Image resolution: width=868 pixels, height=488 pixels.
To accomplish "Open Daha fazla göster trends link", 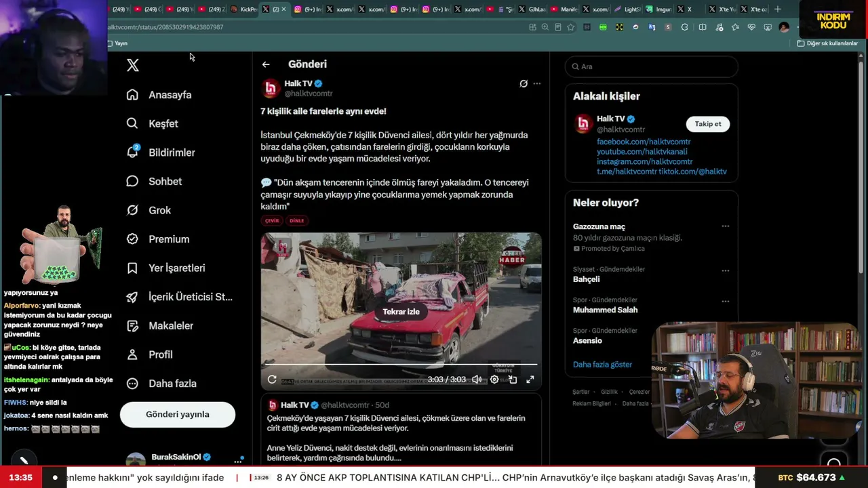I will click(602, 365).
